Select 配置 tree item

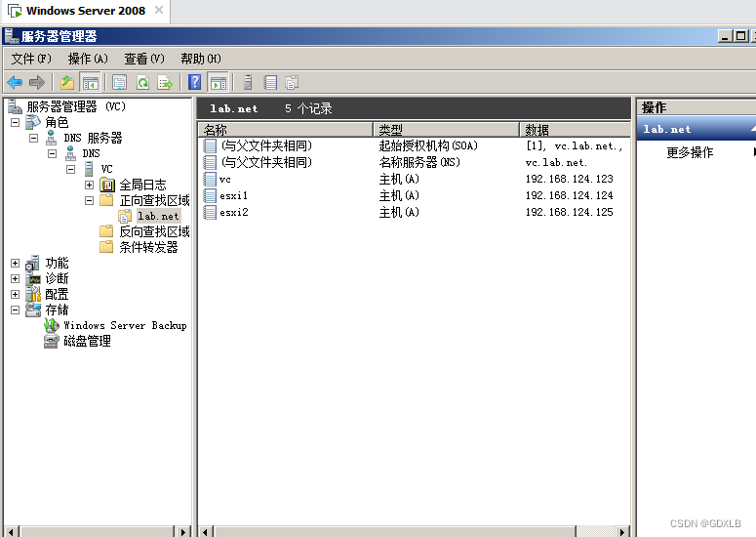57,294
